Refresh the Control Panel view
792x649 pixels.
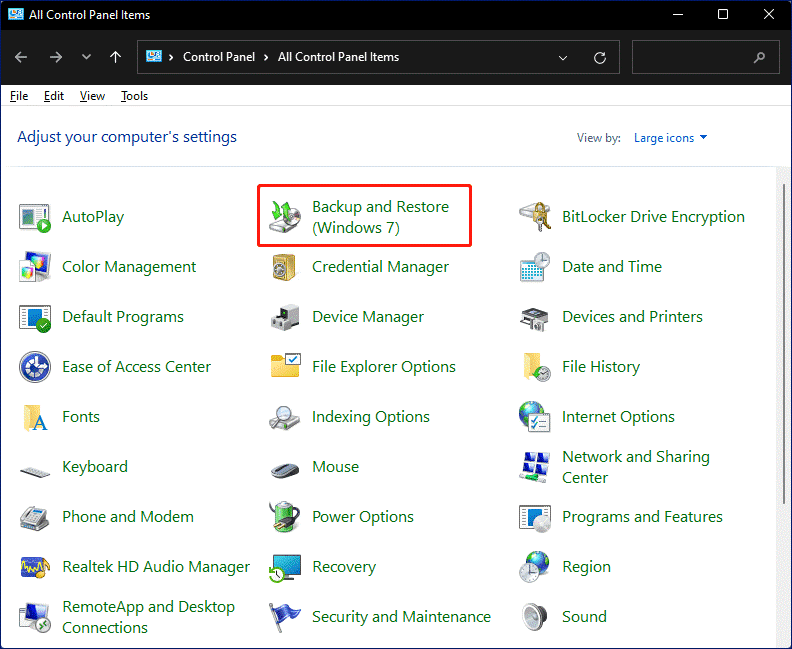point(600,58)
